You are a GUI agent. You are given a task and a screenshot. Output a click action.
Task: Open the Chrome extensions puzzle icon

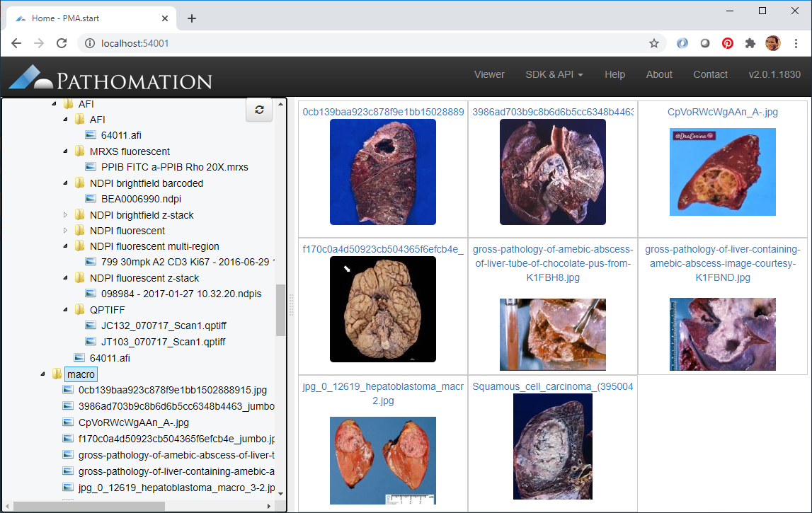[x=750, y=43]
